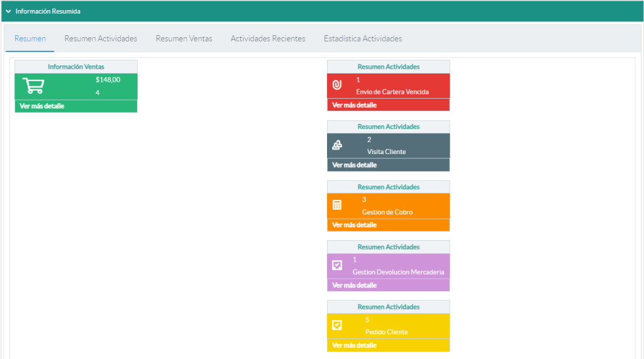Click the Información Ventas card header
This screenshot has width=644, height=359.
pyautogui.click(x=76, y=67)
